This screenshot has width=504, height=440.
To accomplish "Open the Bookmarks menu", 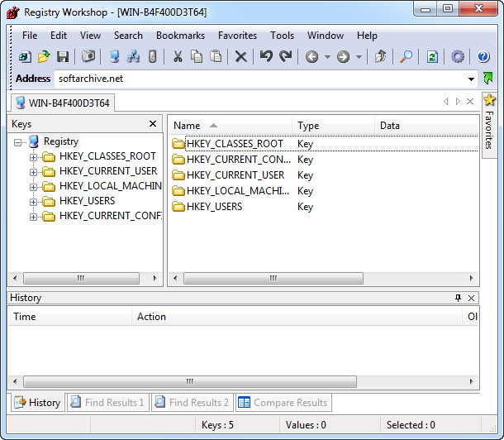I will [x=180, y=36].
